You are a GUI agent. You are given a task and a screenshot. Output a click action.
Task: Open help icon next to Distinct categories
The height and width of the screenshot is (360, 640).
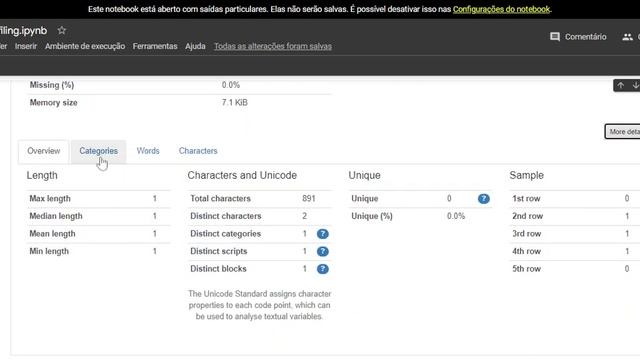click(x=322, y=234)
